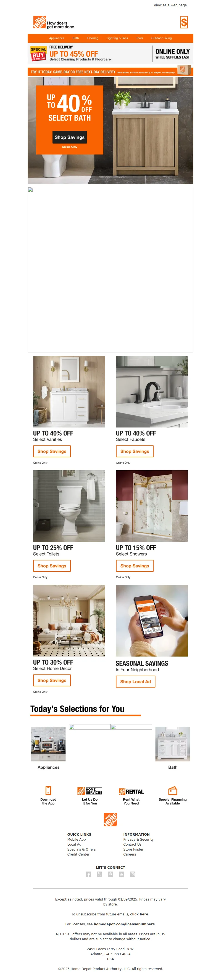Open the Lighting & Fans nav item
This screenshot has width=221, height=980.
(x=117, y=38)
